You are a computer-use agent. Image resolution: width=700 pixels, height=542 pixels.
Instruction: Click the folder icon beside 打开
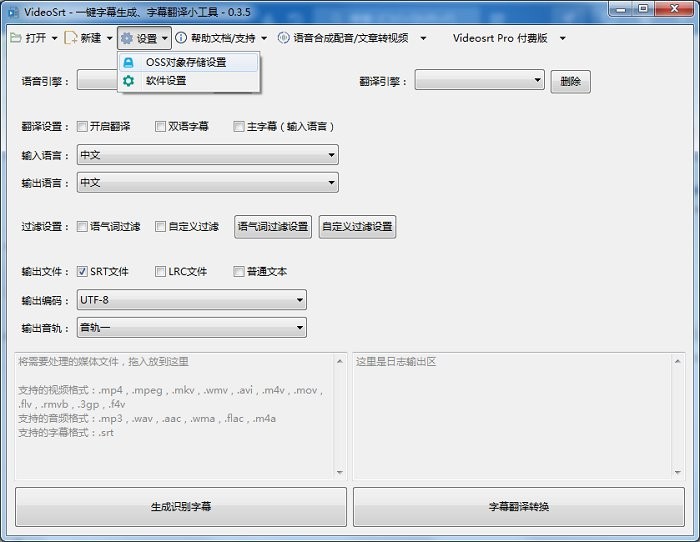15,38
